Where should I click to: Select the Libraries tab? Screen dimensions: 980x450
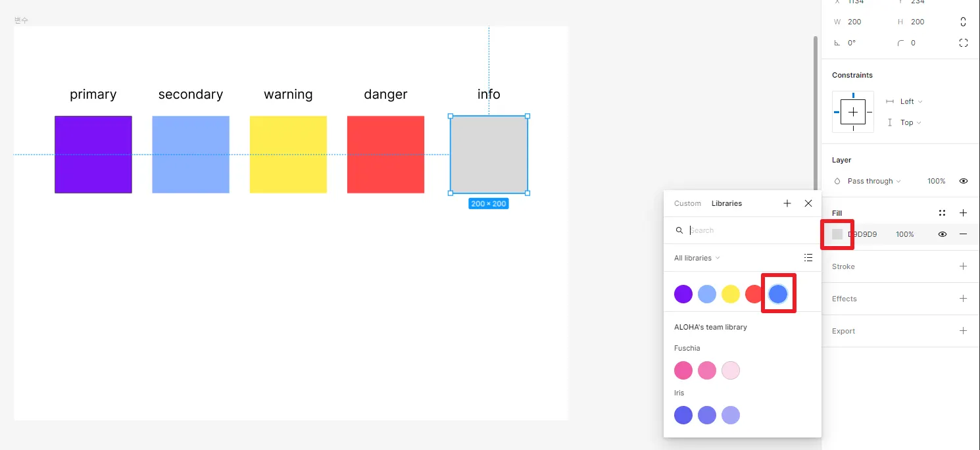726,204
